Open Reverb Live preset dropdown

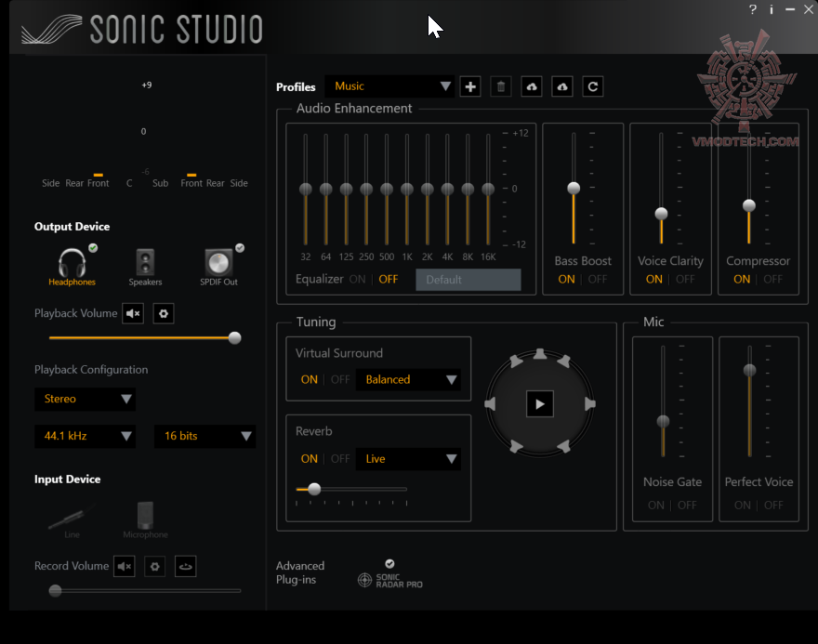click(408, 459)
